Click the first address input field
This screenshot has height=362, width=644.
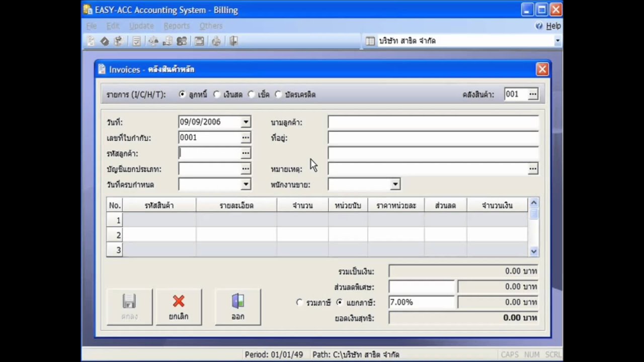(433, 138)
